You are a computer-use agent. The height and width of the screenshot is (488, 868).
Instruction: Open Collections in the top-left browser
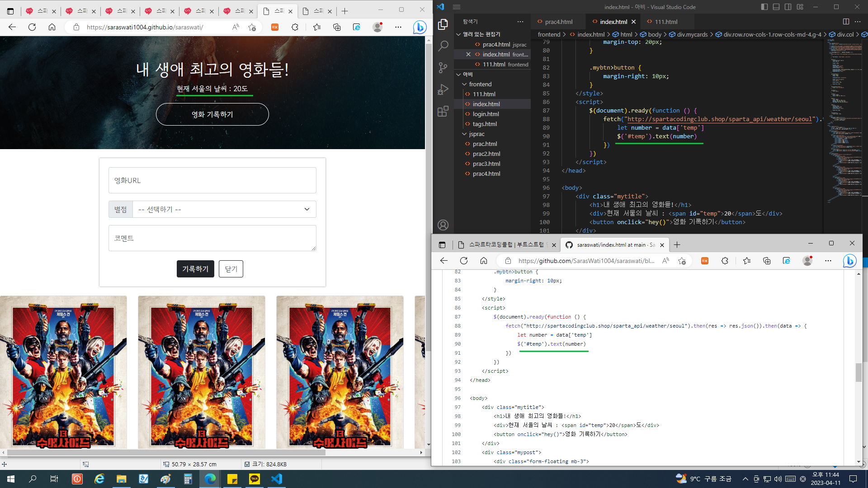click(x=337, y=27)
